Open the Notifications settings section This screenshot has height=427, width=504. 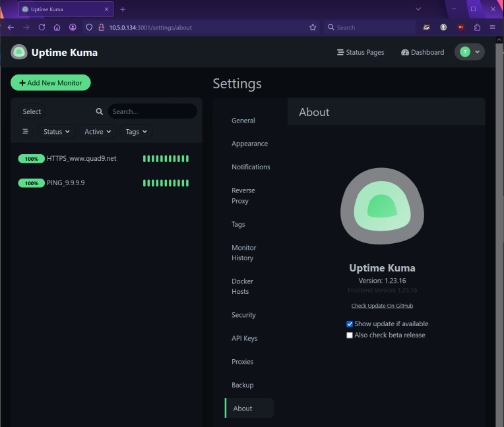pos(251,167)
